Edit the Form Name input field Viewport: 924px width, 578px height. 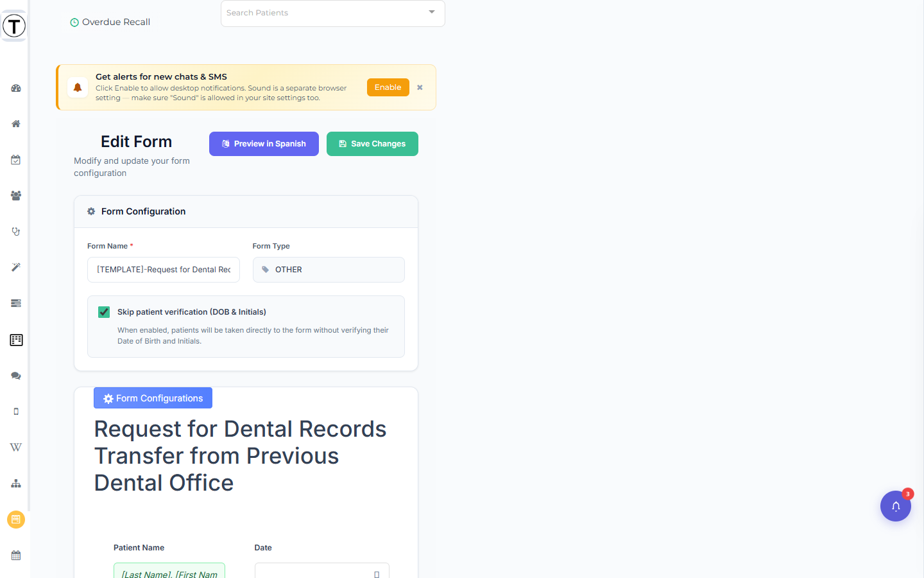164,270
